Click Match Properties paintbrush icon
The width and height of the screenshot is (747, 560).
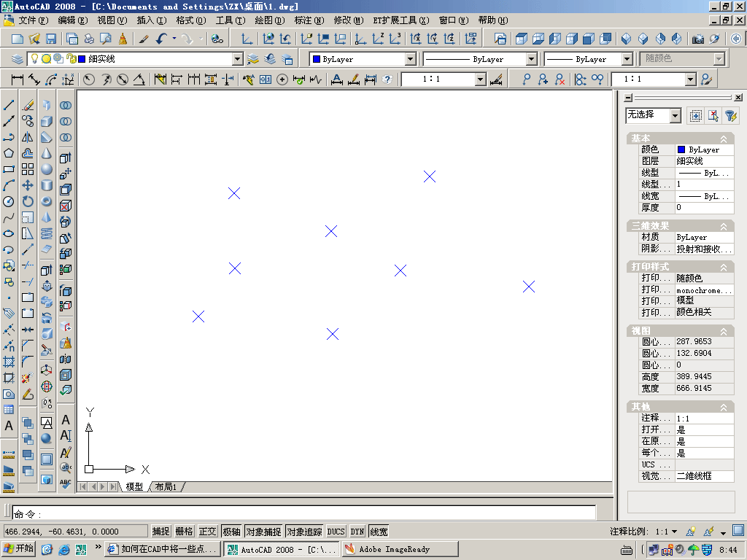point(144,39)
